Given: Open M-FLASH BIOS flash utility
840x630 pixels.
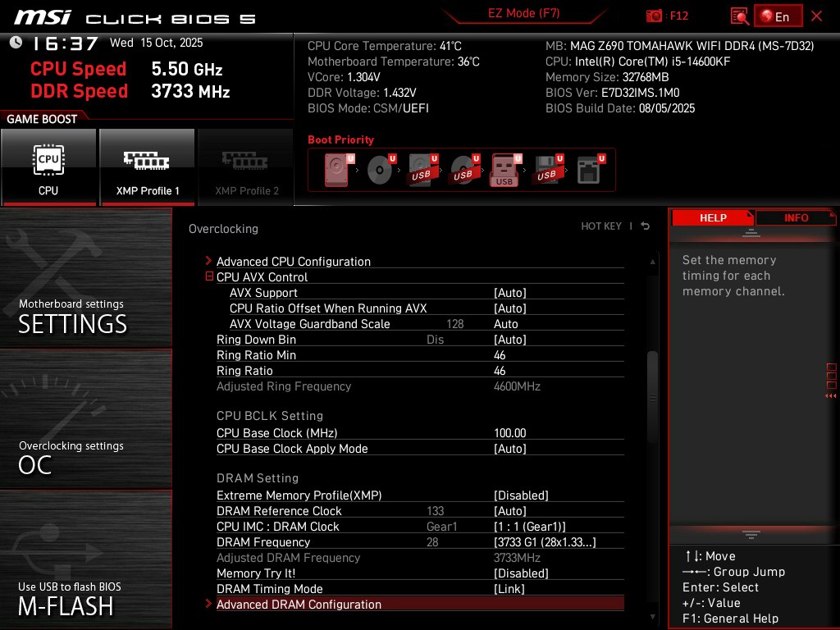Looking at the screenshot, I should 85,559.
